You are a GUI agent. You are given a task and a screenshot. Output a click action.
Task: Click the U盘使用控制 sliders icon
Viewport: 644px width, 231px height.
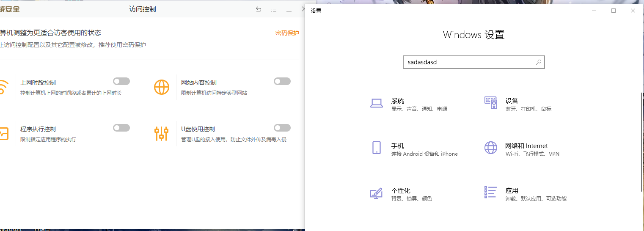[x=162, y=134]
